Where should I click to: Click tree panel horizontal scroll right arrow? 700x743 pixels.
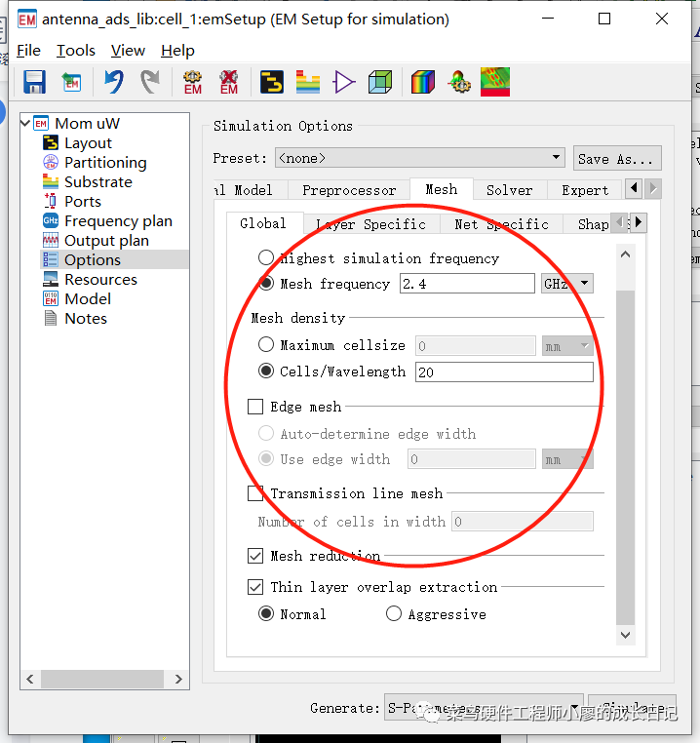click(178, 679)
